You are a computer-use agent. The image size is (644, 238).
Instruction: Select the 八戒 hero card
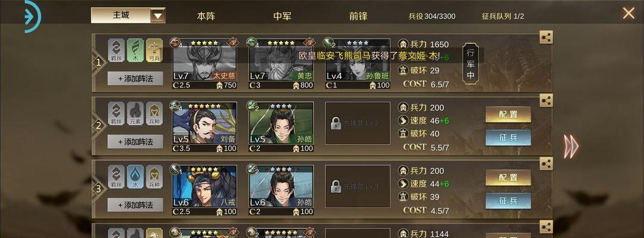(x=204, y=190)
